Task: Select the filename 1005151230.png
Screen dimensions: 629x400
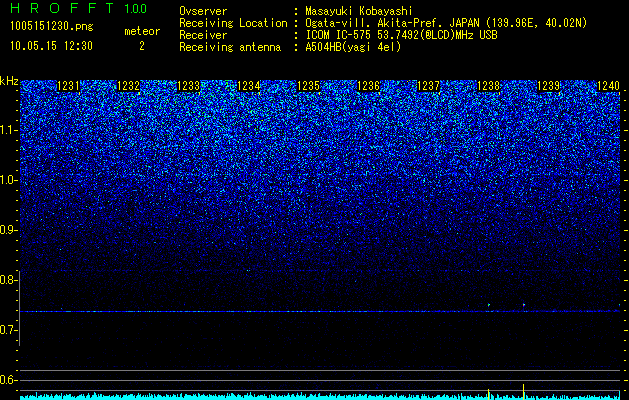Action: [x=52, y=27]
